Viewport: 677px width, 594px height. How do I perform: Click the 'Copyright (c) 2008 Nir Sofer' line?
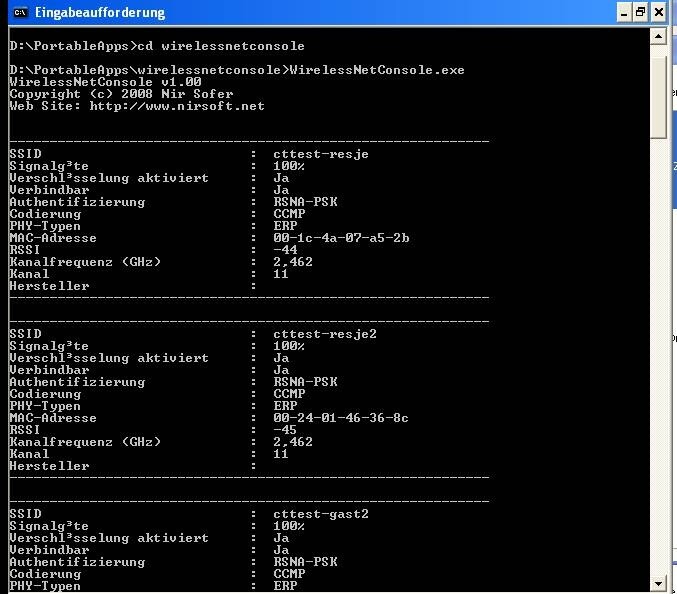[121, 94]
